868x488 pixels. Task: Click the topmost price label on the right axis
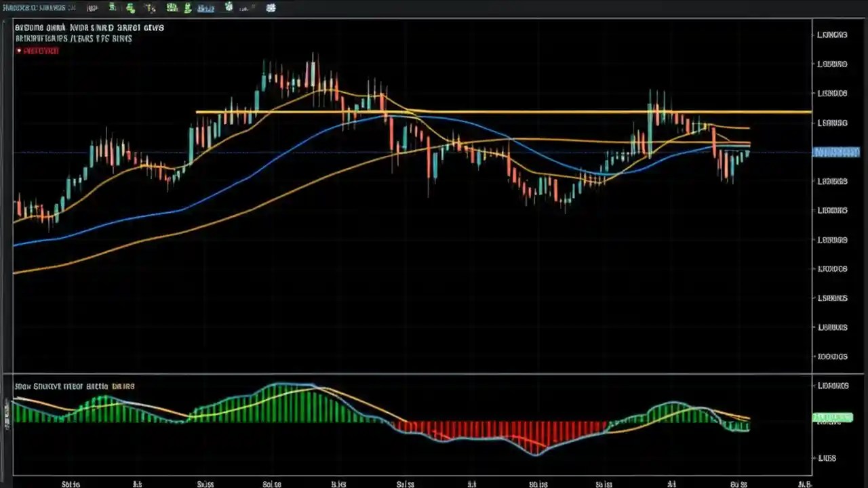coord(832,35)
